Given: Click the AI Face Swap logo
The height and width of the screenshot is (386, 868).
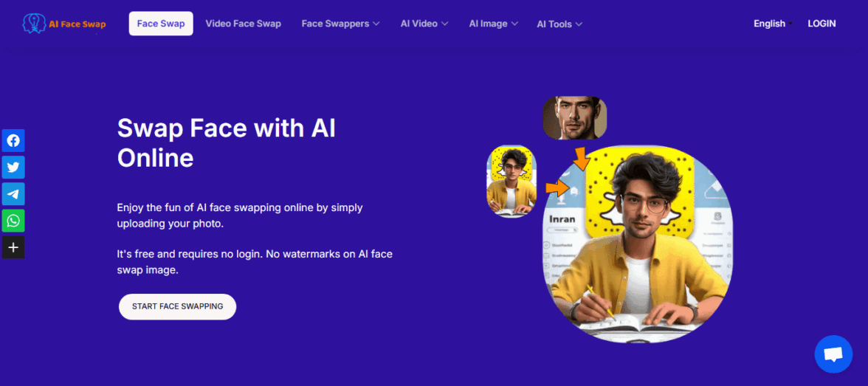Looking at the screenshot, I should click(64, 24).
